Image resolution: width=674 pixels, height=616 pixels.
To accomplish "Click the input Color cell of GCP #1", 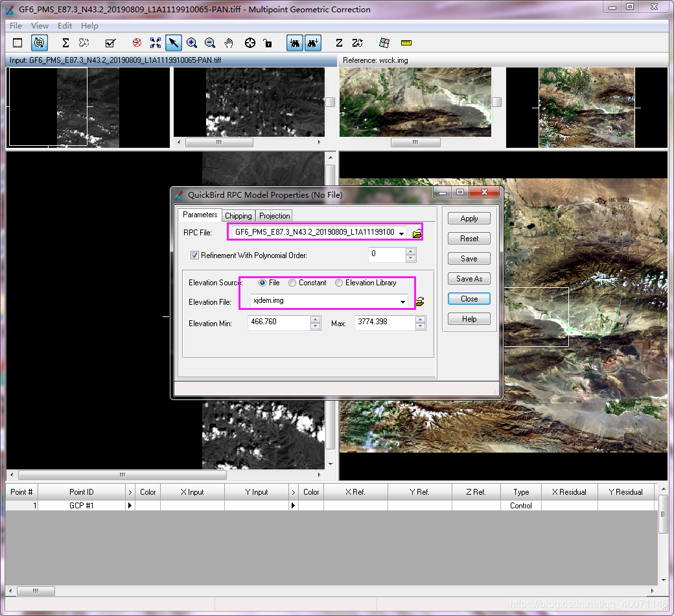I will pos(148,506).
